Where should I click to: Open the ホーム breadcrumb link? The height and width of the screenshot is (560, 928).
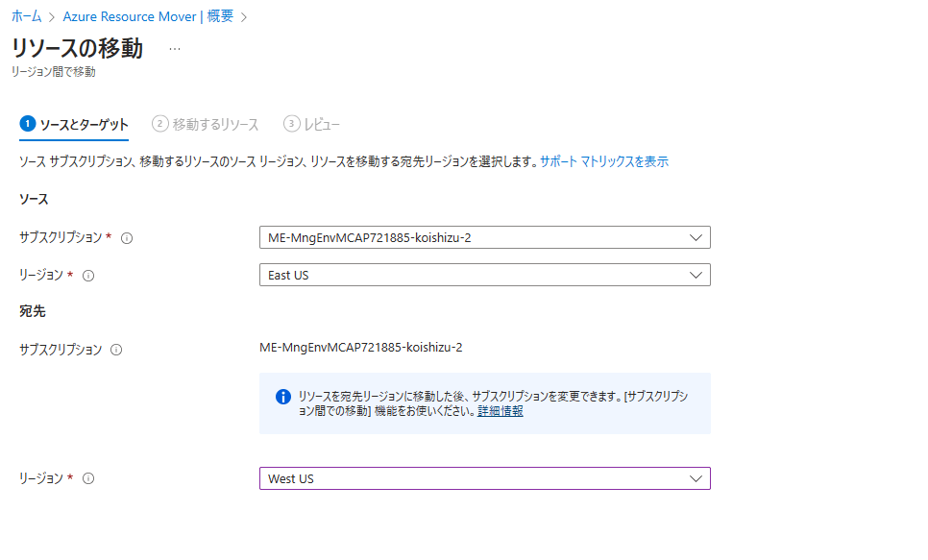pos(27,16)
